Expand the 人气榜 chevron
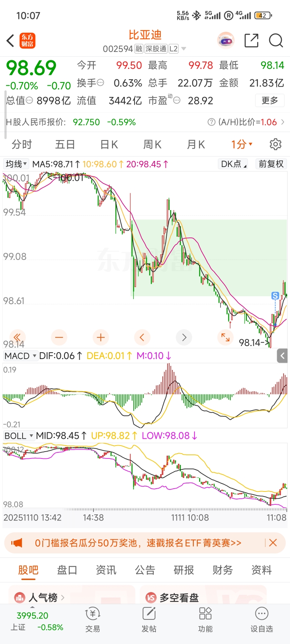Viewport: 290px width, 644px height. [63, 598]
